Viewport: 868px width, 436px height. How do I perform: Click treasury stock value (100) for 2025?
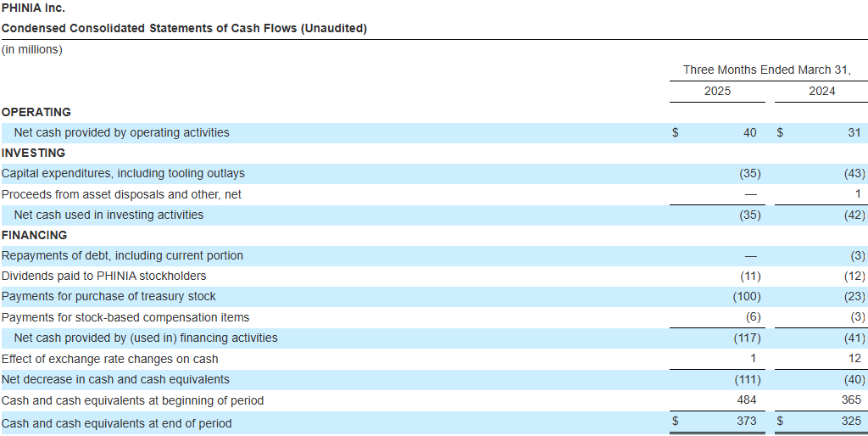(x=747, y=297)
